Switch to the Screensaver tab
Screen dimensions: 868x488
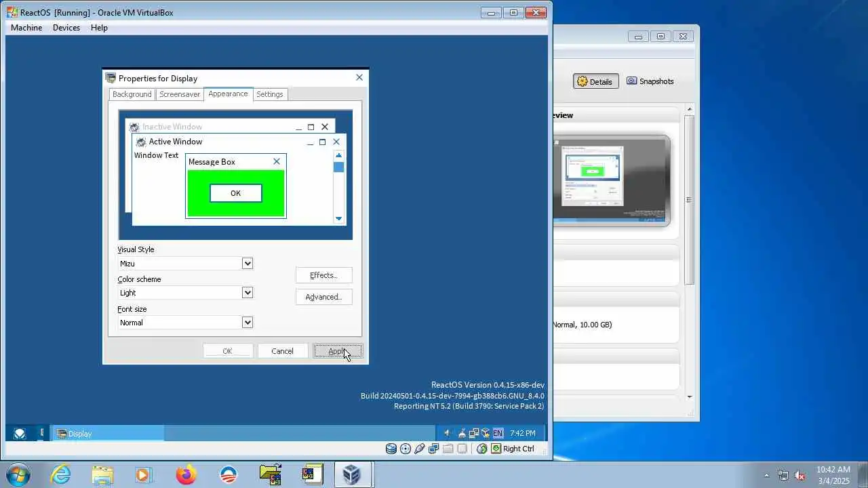click(x=180, y=94)
